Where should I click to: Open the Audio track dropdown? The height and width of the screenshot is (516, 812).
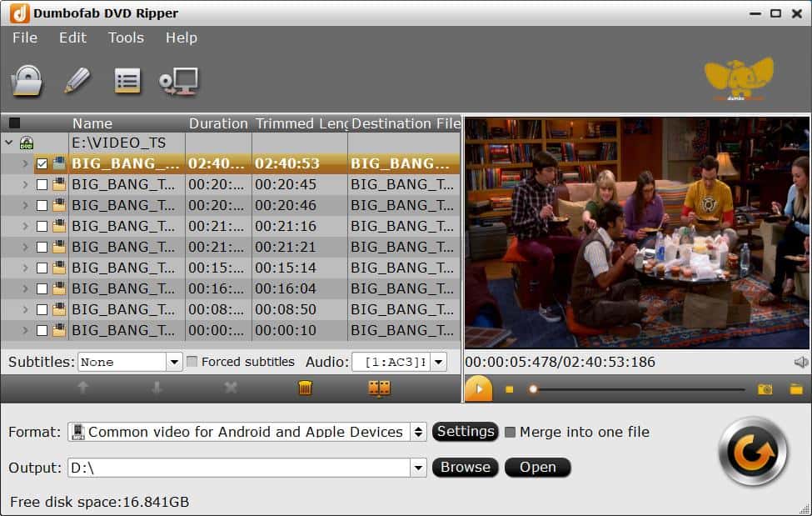[x=437, y=362]
